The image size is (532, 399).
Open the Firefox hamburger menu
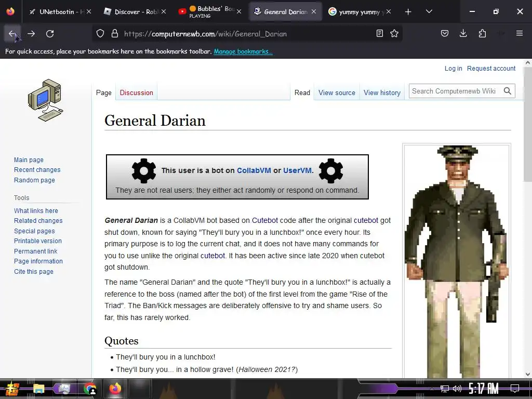coord(520,33)
